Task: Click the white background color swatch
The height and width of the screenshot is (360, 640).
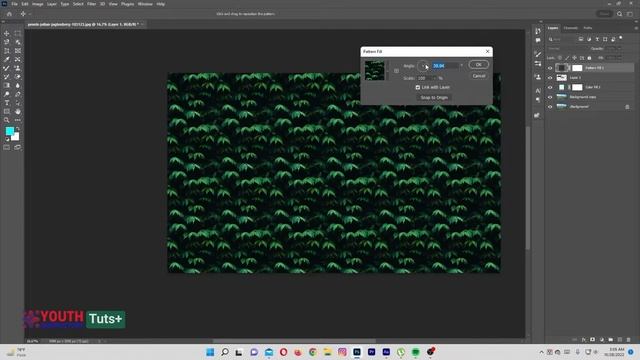Action: pyautogui.click(x=16, y=137)
